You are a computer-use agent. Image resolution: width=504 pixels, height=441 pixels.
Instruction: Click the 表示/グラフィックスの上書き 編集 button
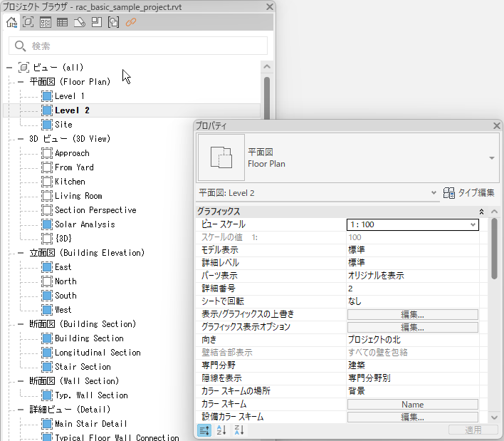coord(413,315)
